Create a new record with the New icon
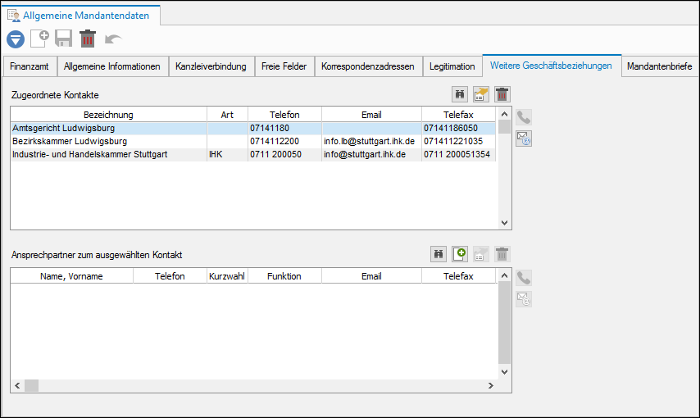 [x=40, y=38]
